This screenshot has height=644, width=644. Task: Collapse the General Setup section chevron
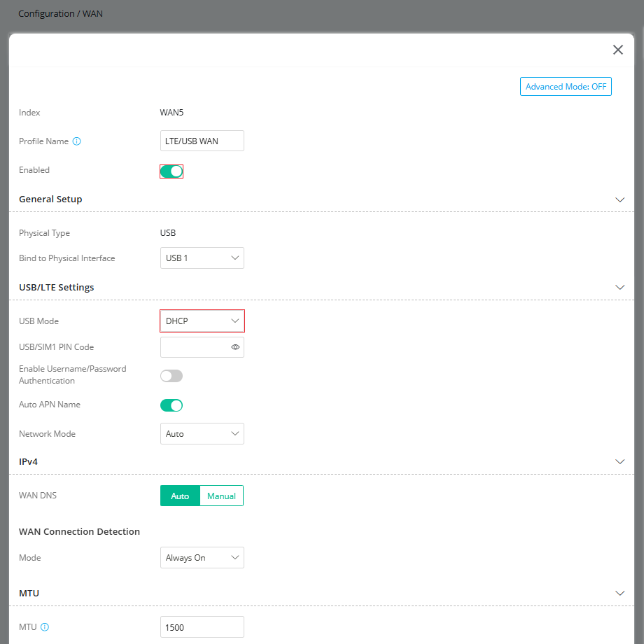(619, 199)
